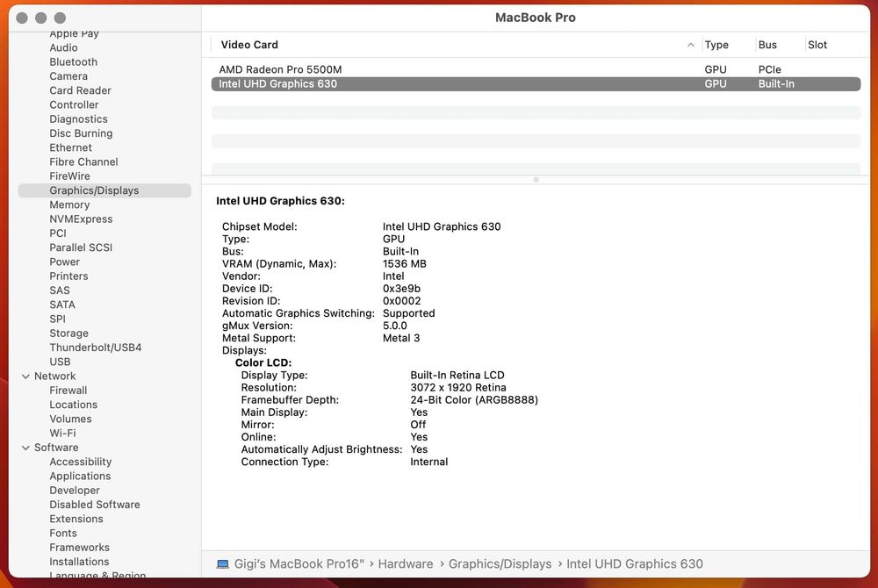
Task: Sort by Type column header
Action: (716, 45)
